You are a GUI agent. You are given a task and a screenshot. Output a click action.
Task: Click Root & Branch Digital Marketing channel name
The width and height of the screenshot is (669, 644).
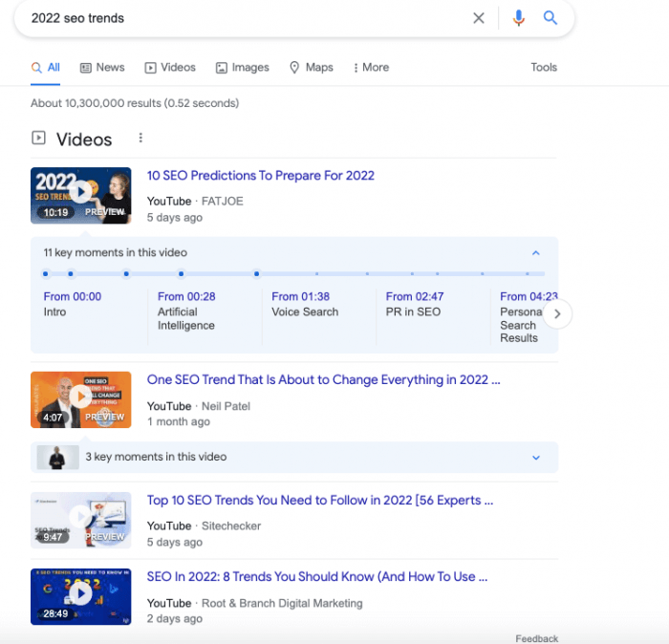[282, 603]
